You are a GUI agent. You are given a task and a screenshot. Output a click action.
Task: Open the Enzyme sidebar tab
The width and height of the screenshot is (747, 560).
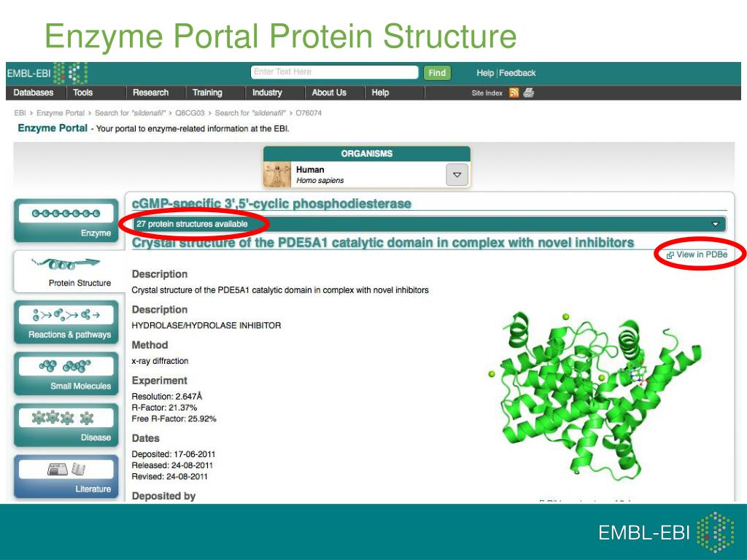pos(66,220)
